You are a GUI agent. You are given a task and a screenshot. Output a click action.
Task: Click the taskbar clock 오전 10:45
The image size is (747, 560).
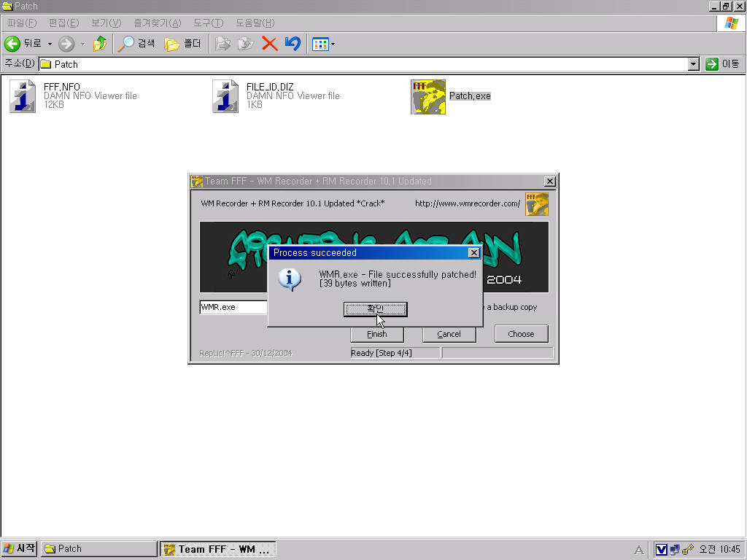click(x=719, y=550)
